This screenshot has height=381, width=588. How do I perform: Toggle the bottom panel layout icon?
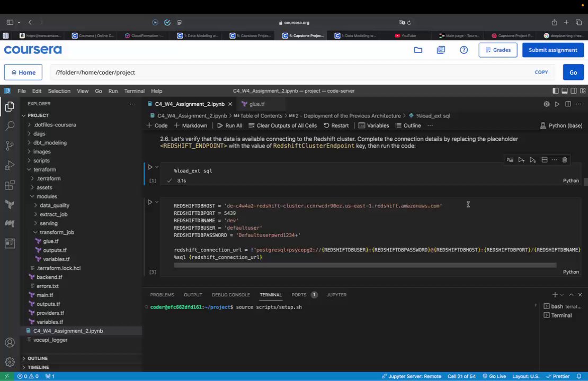[565, 91]
